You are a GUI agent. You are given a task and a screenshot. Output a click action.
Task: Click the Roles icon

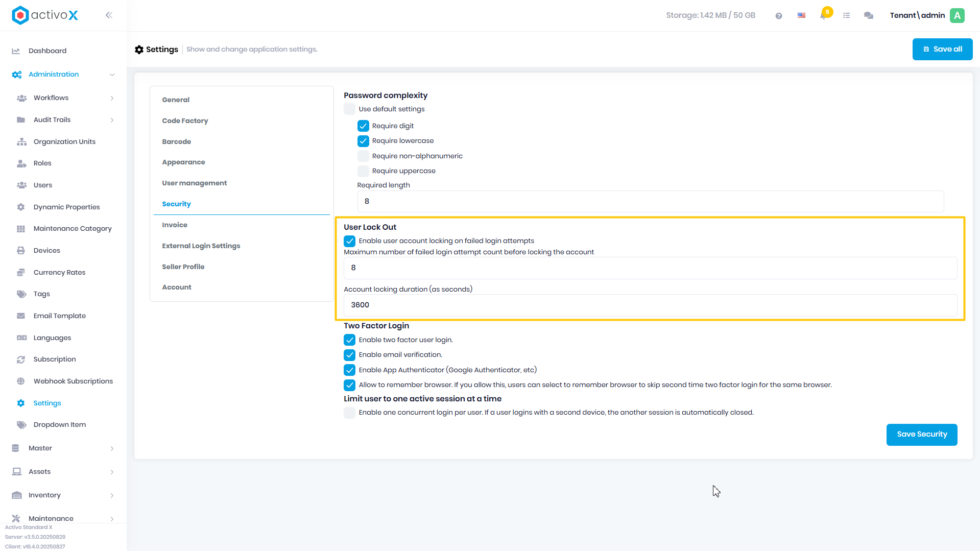[x=21, y=163]
